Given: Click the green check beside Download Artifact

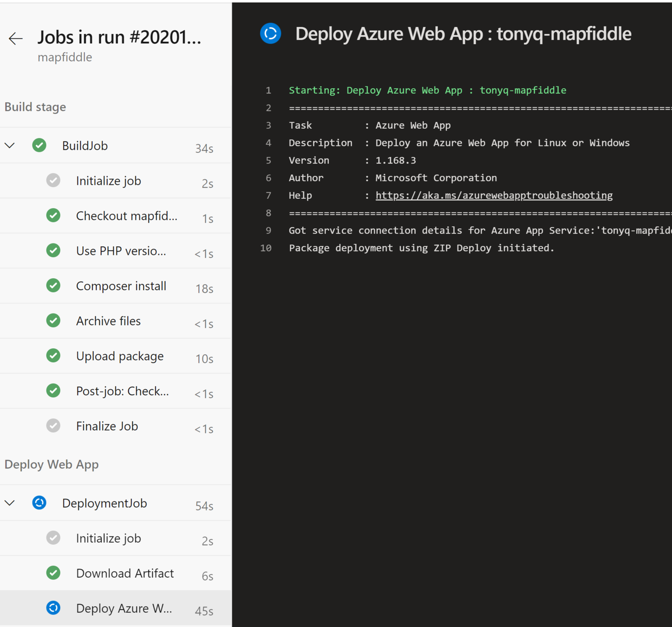Looking at the screenshot, I should pos(53,573).
